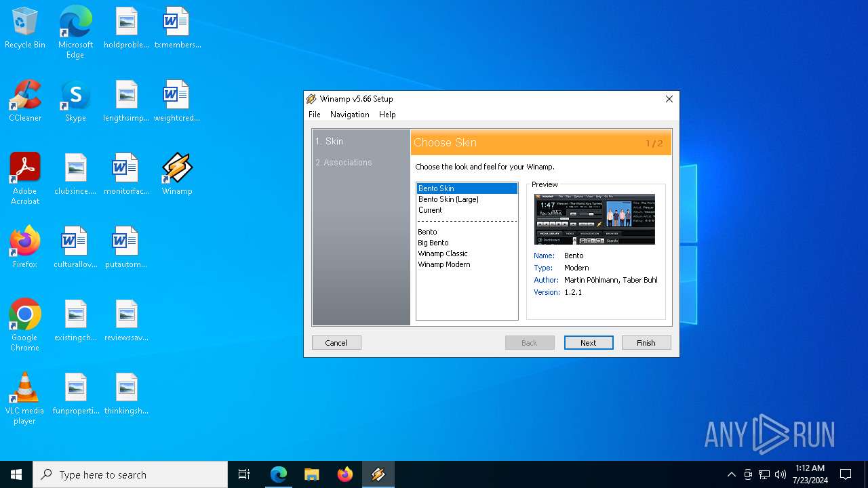
Task: Select the Current skin option
Action: (x=467, y=210)
